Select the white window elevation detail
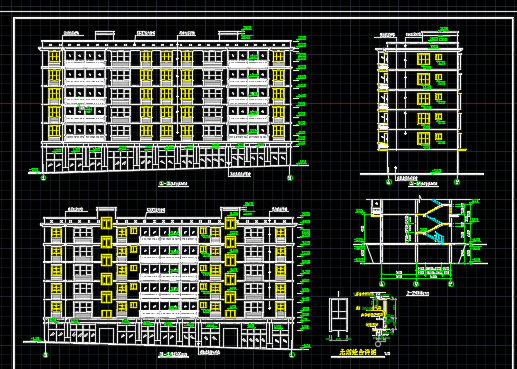The image size is (517, 369). [x=338, y=315]
